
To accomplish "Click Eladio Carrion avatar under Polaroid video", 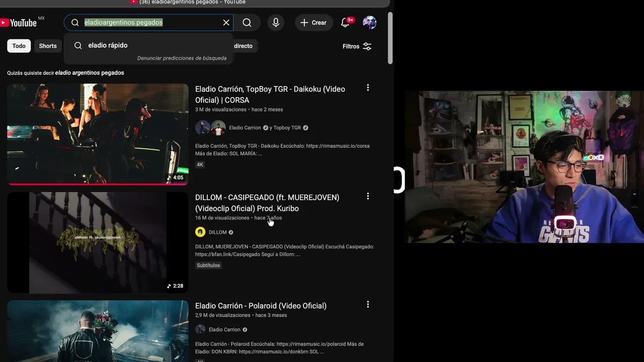I will (x=200, y=330).
